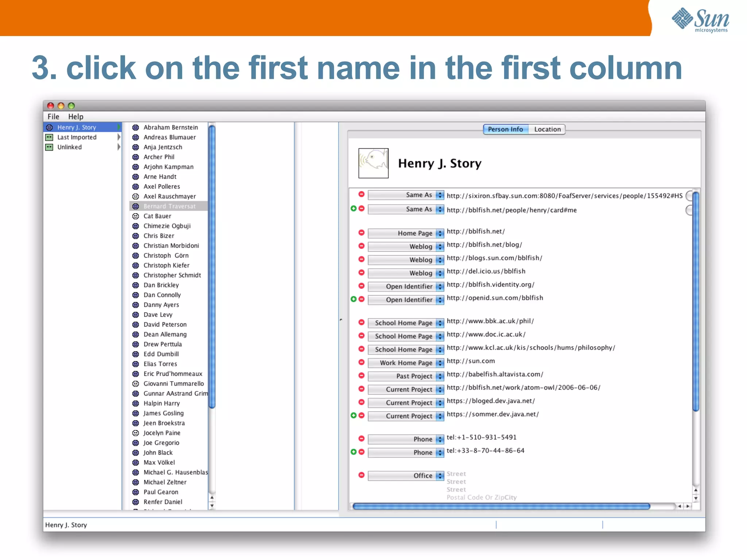Click green plus icon beside second Phone entry
The width and height of the screenshot is (747, 560).
point(353,452)
